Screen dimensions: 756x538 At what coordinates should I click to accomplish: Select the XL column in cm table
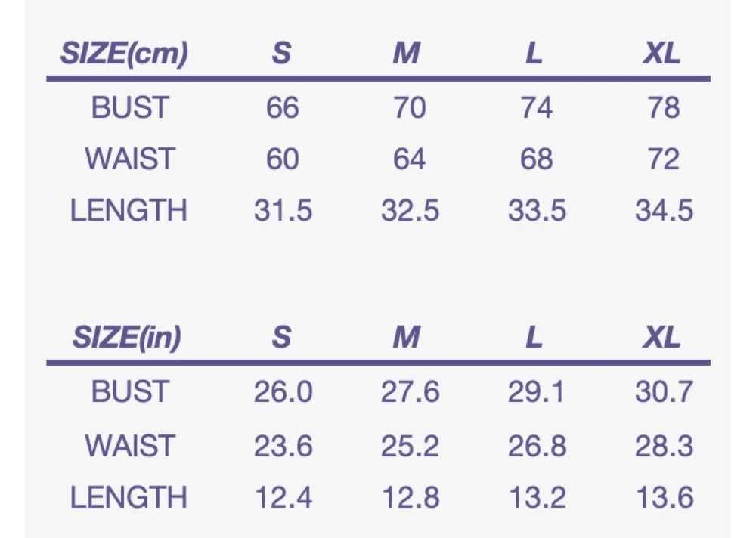[x=662, y=53]
